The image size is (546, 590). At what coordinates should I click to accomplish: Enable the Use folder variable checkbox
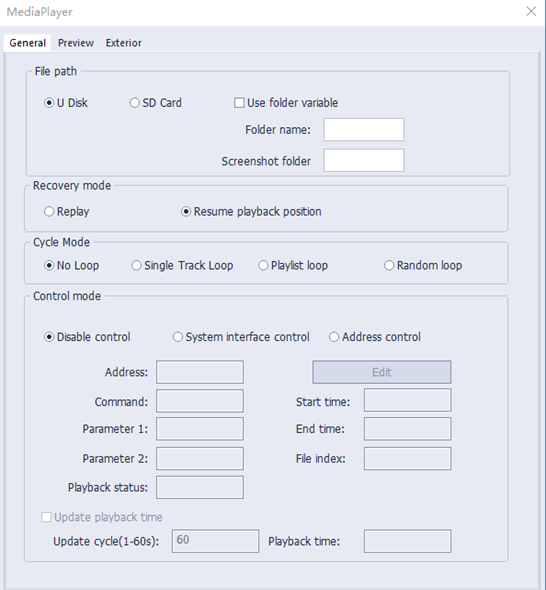[286, 103]
